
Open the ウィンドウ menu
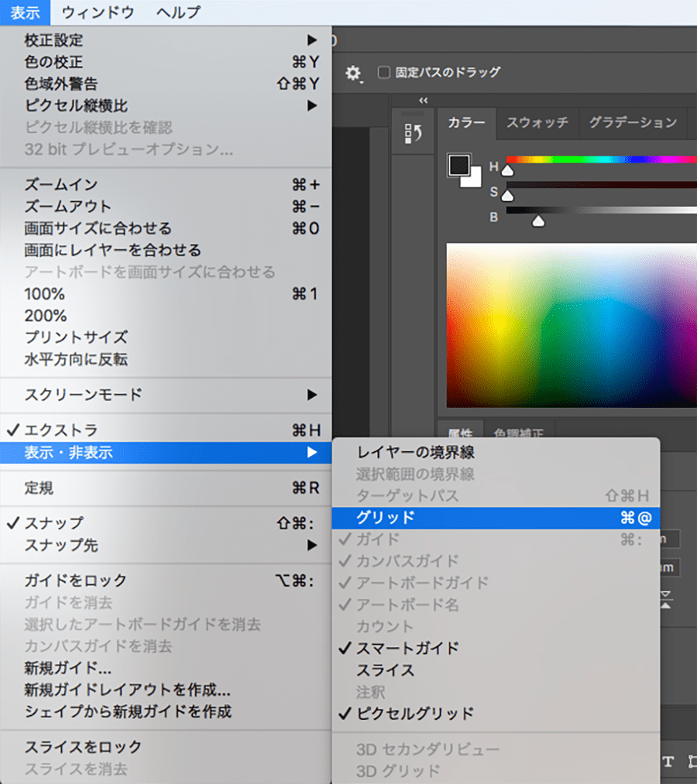click(98, 12)
